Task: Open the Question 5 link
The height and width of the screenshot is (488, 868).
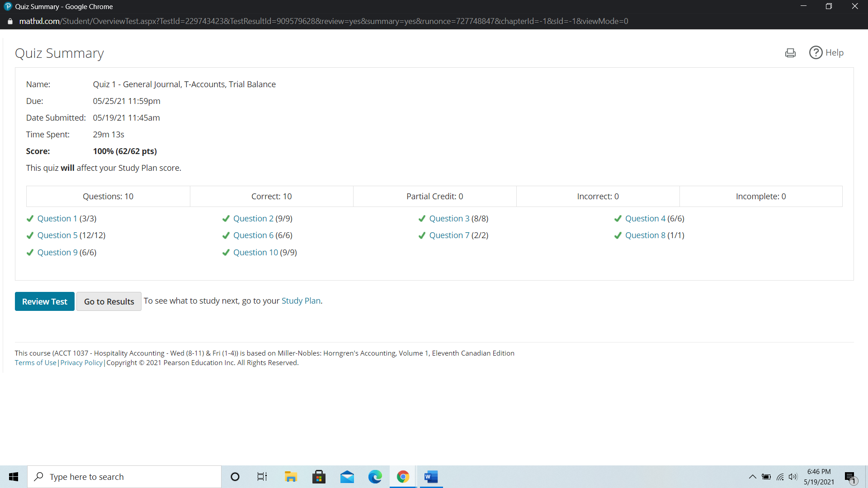Action: (57, 235)
